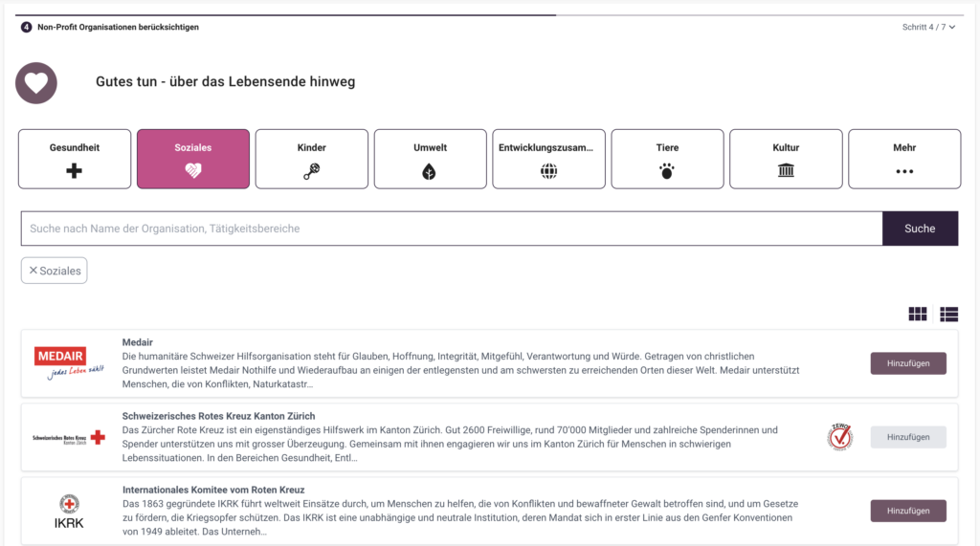This screenshot has height=546, width=980.
Task: Click the IKRK logo
Action: coord(69,511)
